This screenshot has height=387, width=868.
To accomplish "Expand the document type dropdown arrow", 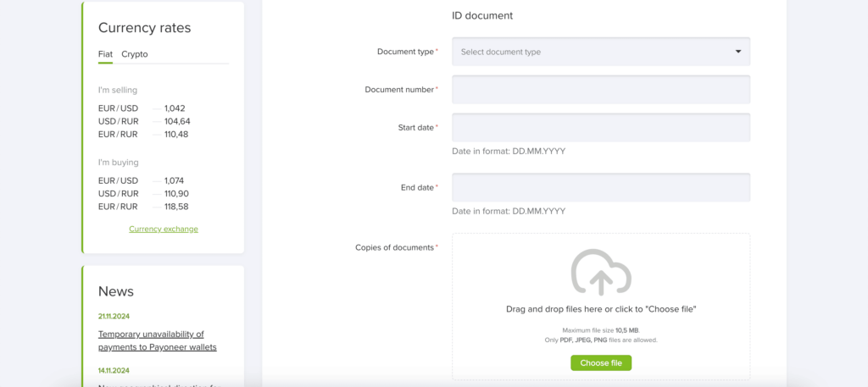I will click(738, 52).
